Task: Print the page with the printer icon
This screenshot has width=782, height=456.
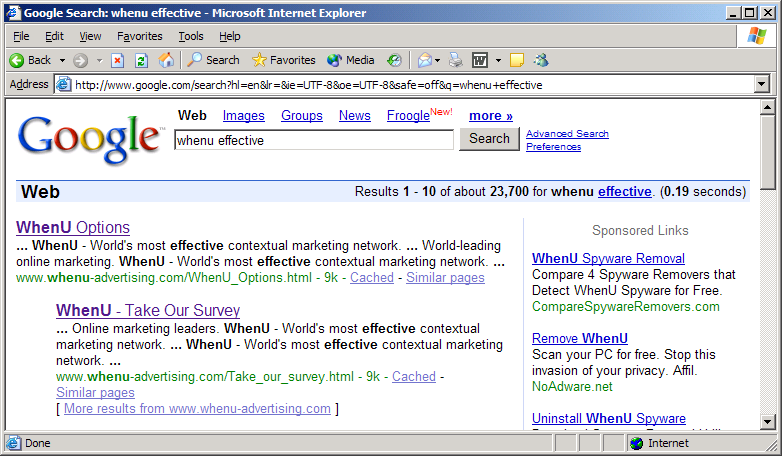Action: 455,60
